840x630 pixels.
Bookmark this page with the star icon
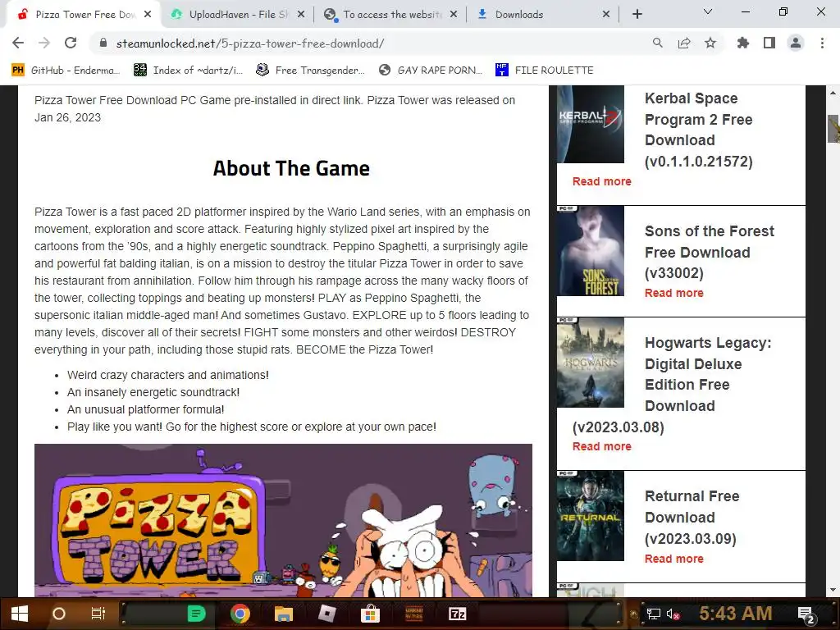click(x=710, y=43)
